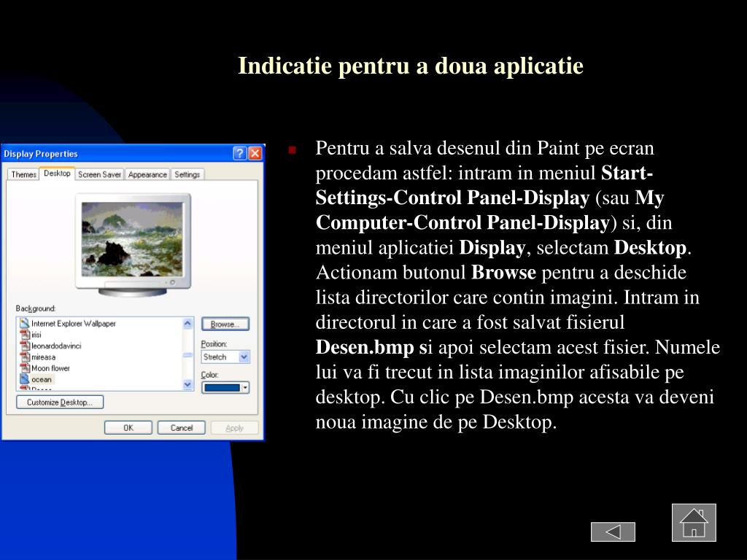Viewport: 747px width, 560px height.
Task: Click the slide title 'Indicatie pentru a doua aplicatie'
Action: [x=411, y=65]
